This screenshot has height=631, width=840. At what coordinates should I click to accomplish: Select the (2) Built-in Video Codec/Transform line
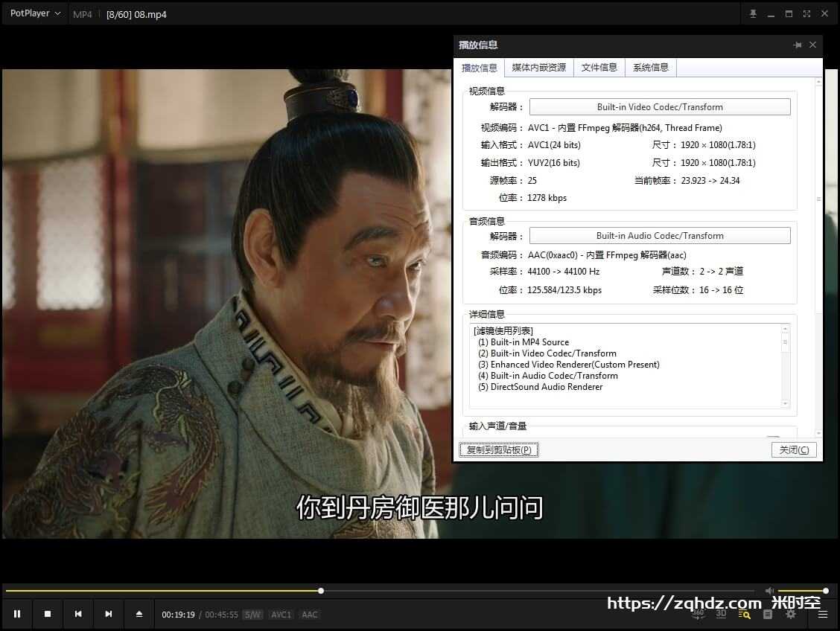tap(547, 353)
